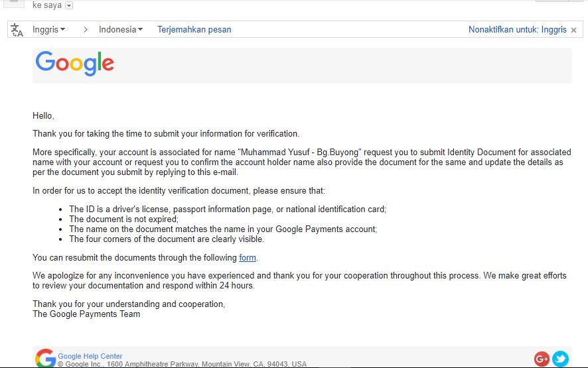588x368 pixels.
Task: Click 'Thank you for taking the time' sentence
Action: 166,134
